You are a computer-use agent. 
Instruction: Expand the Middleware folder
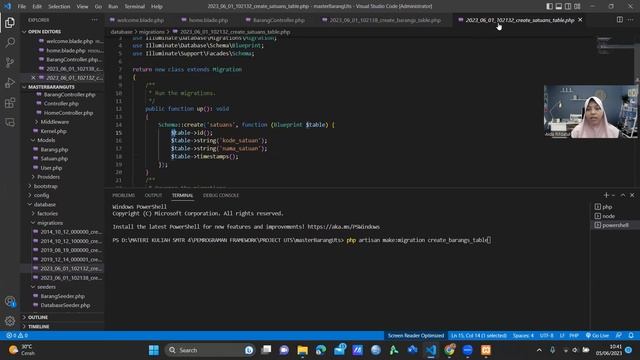click(54, 122)
